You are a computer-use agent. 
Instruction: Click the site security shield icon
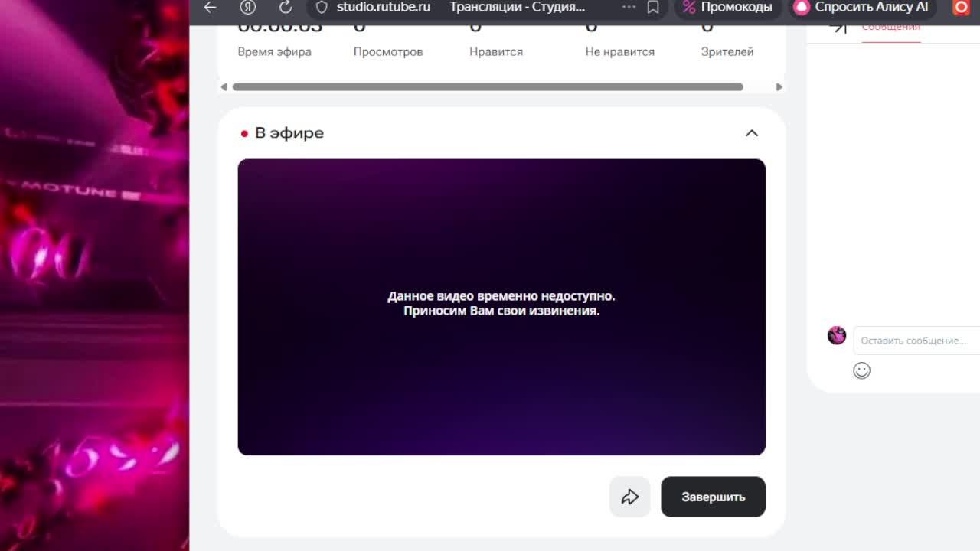322,8
